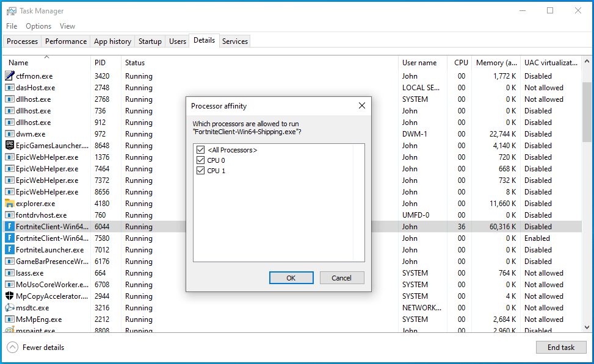The image size is (594, 364).
Task: Switch to the Processes tab
Action: point(23,41)
